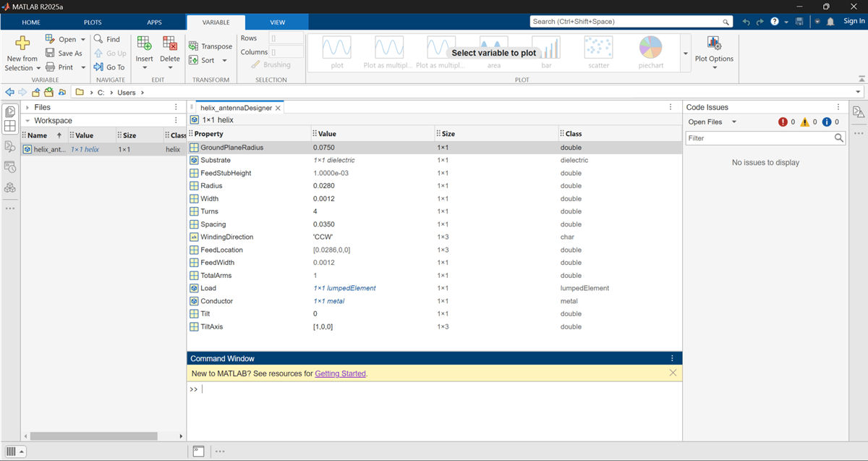
Task: Select the helix_antennaDesigner variable tab
Action: point(236,108)
